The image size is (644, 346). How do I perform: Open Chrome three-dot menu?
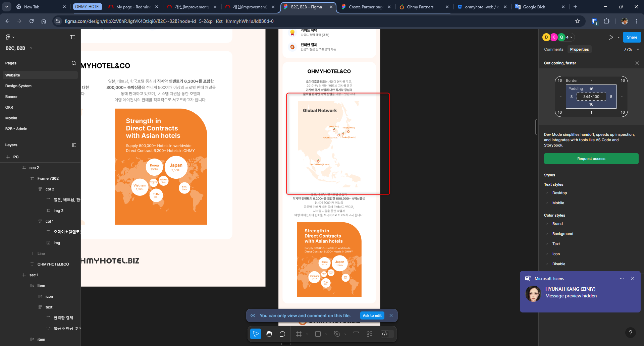[637, 21]
